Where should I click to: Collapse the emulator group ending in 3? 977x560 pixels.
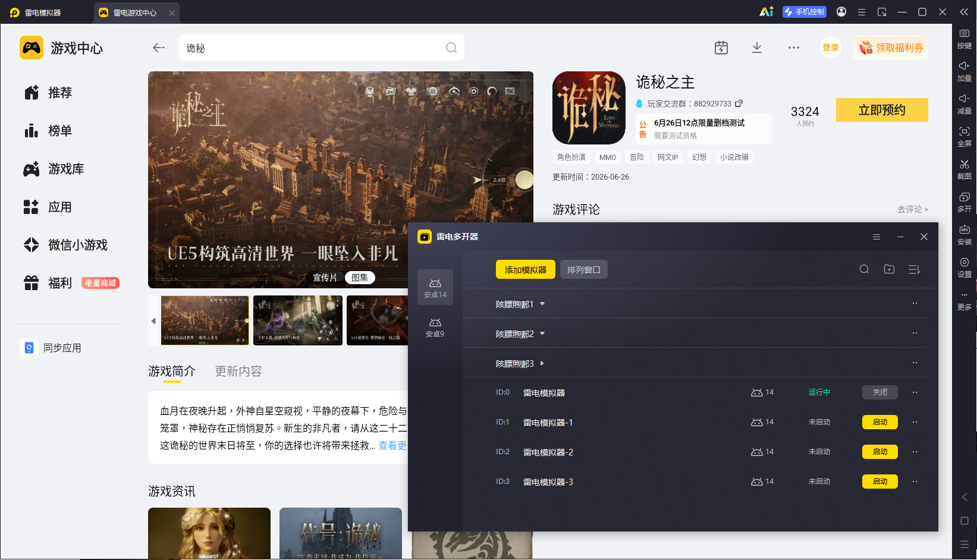click(542, 363)
